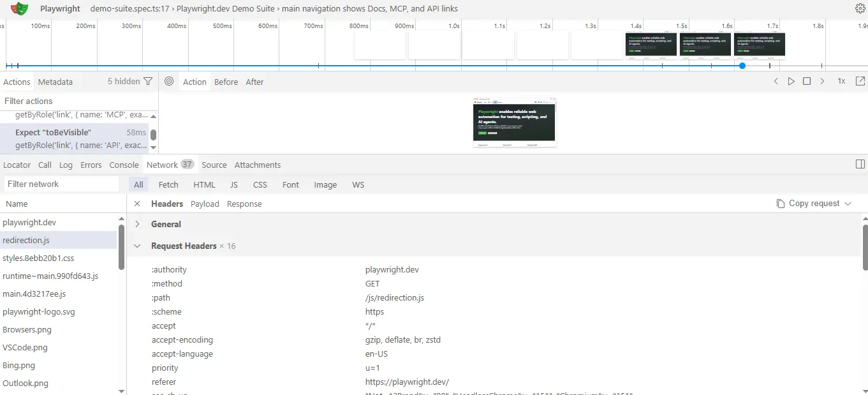
Task: Toggle the HTML network filter
Action: click(204, 184)
